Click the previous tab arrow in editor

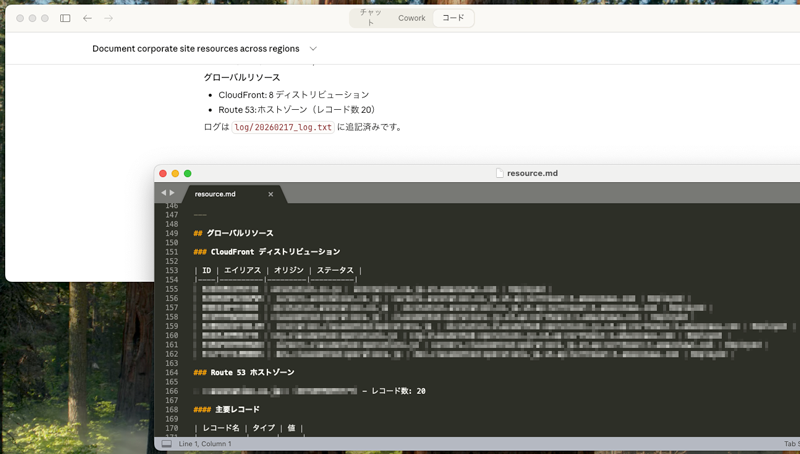click(161, 193)
